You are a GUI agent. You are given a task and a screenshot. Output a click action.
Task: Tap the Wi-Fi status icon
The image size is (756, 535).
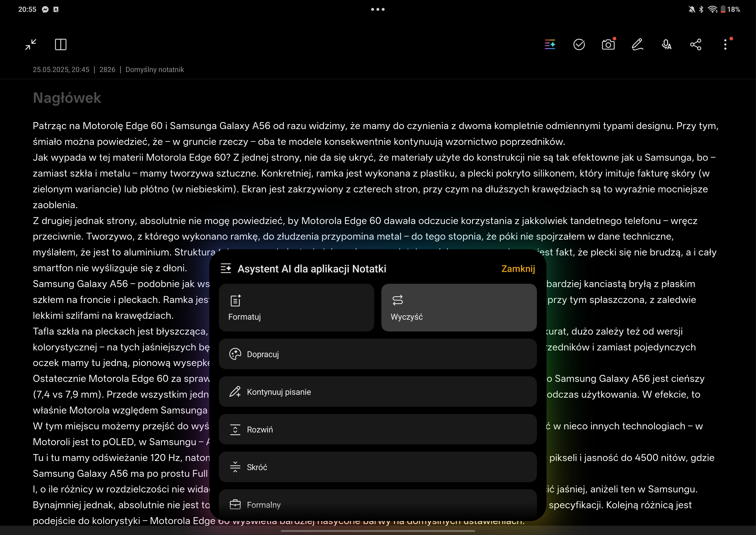click(713, 9)
